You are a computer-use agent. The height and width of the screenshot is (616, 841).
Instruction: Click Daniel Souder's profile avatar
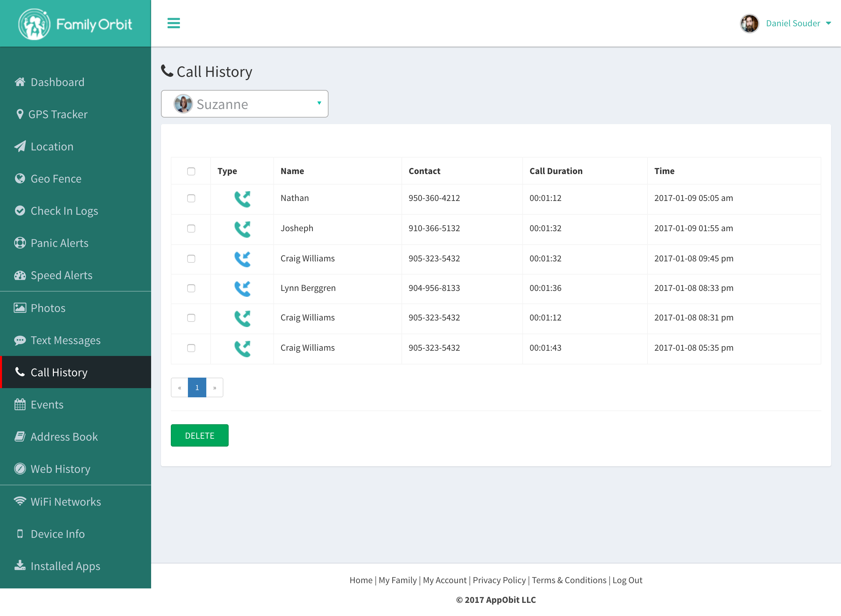click(749, 24)
